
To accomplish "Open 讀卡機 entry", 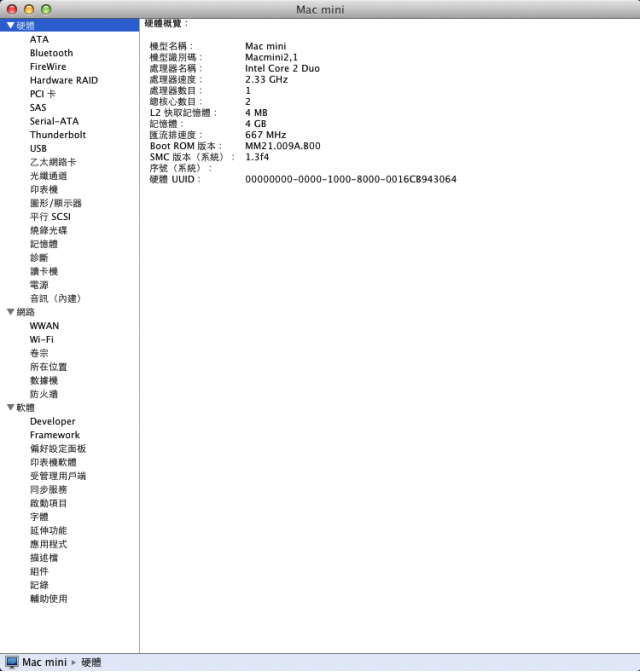I will (x=44, y=271).
